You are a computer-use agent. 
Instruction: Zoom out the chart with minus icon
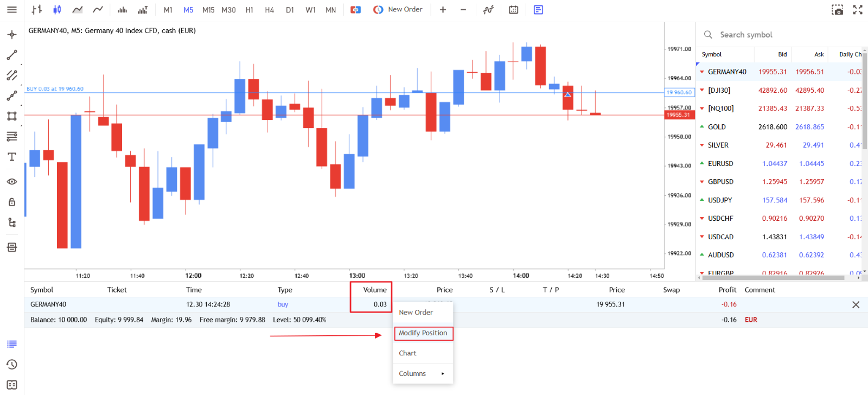tap(463, 10)
